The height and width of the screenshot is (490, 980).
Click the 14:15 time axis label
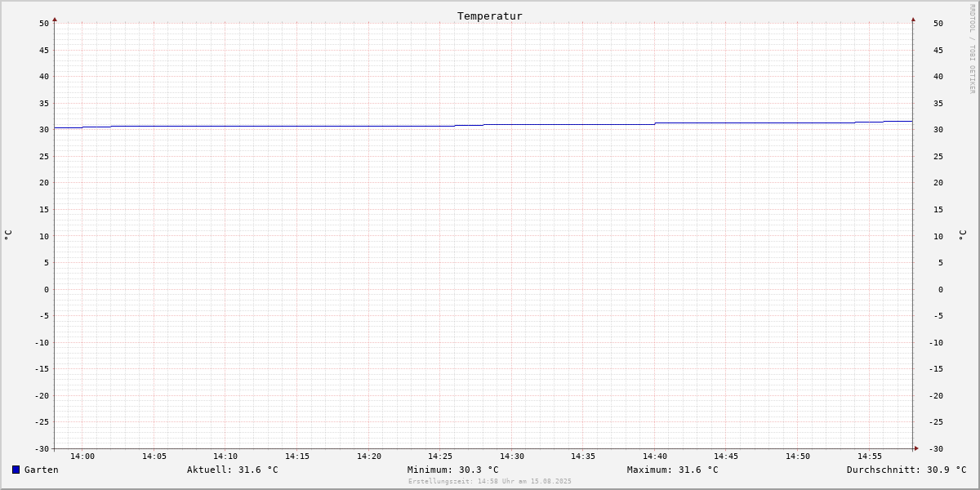[297, 457]
